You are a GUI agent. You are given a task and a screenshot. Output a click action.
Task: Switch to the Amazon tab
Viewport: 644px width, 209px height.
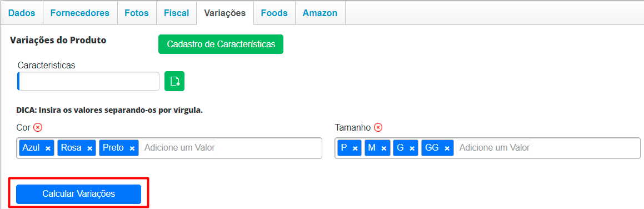pos(320,13)
